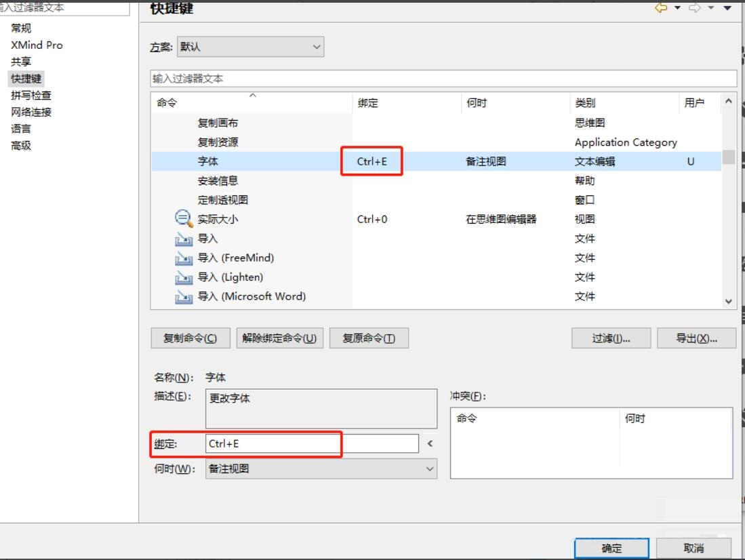745x560 pixels.
Task: Click the 绑定 input showing Ctrl+E
Action: [x=312, y=443]
